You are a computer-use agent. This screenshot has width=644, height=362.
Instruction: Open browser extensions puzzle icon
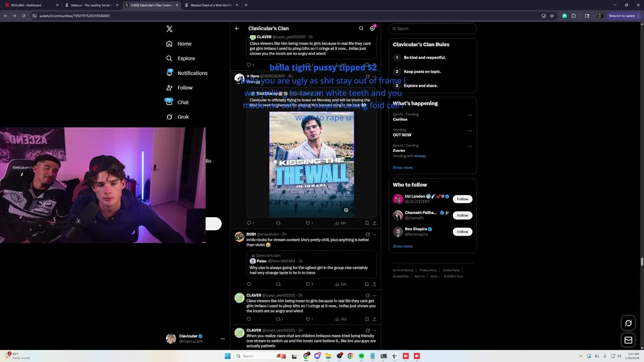coord(574,16)
